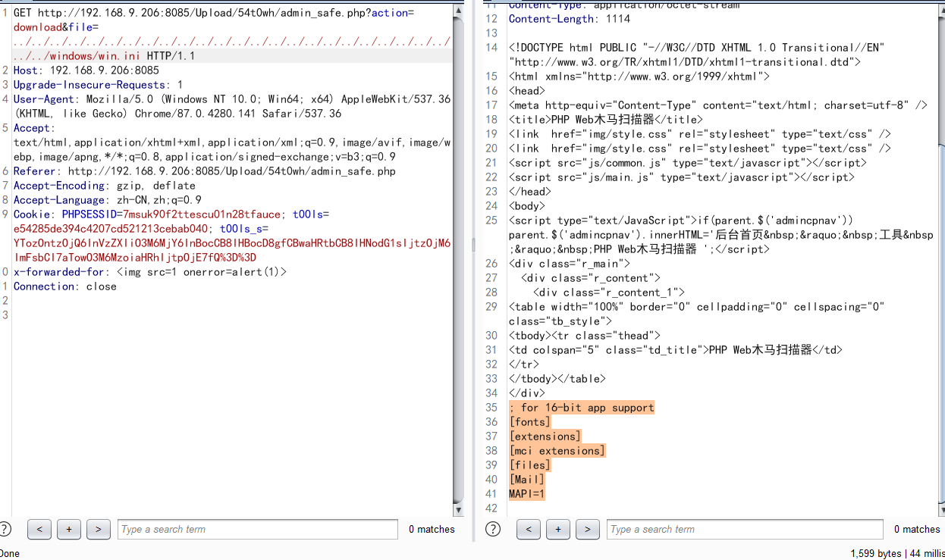Go to previous match in response pane
The width and height of the screenshot is (945, 560).
pyautogui.click(x=529, y=529)
